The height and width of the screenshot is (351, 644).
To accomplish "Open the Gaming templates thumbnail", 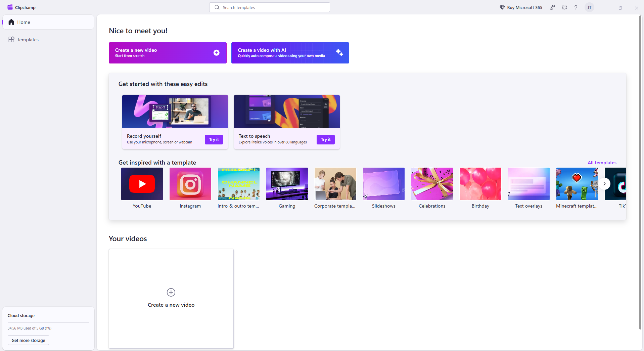I will (287, 184).
